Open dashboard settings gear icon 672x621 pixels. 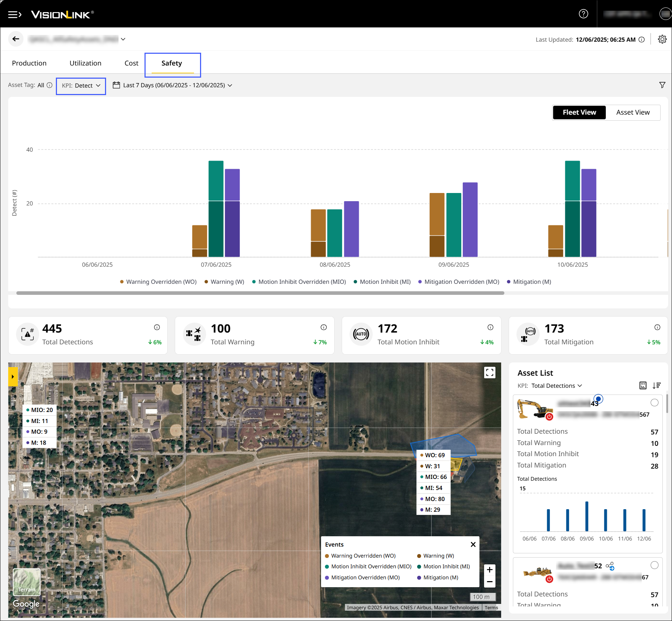coord(662,39)
